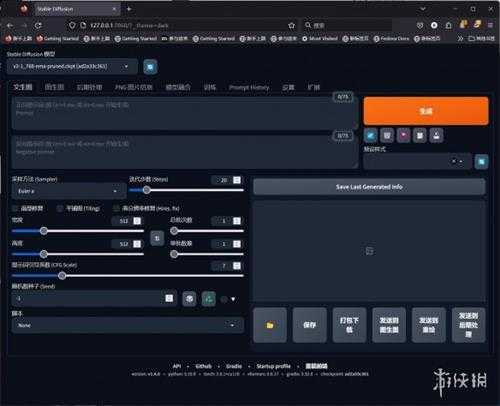Open the Github footer link
Image resolution: width=500 pixels, height=406 pixels.
(203, 366)
